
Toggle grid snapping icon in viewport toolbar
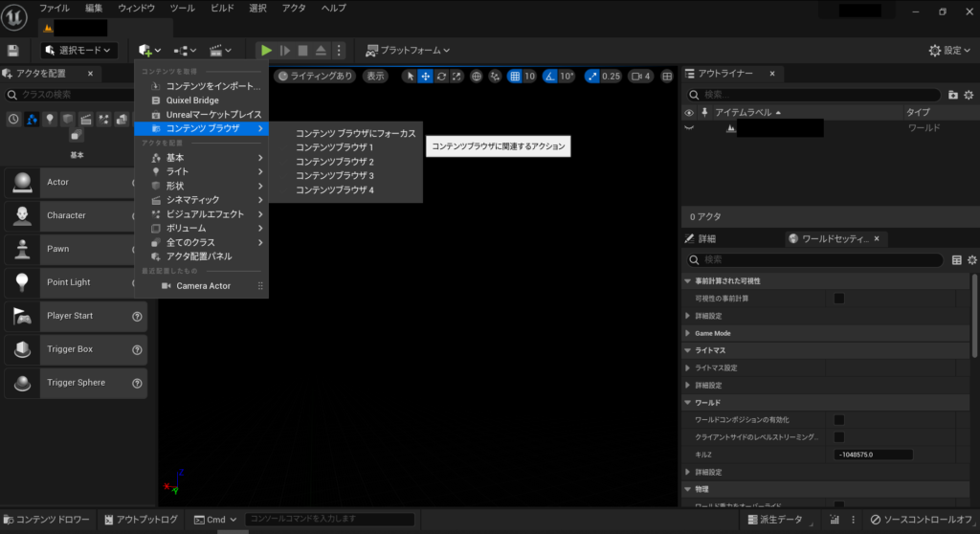click(515, 77)
